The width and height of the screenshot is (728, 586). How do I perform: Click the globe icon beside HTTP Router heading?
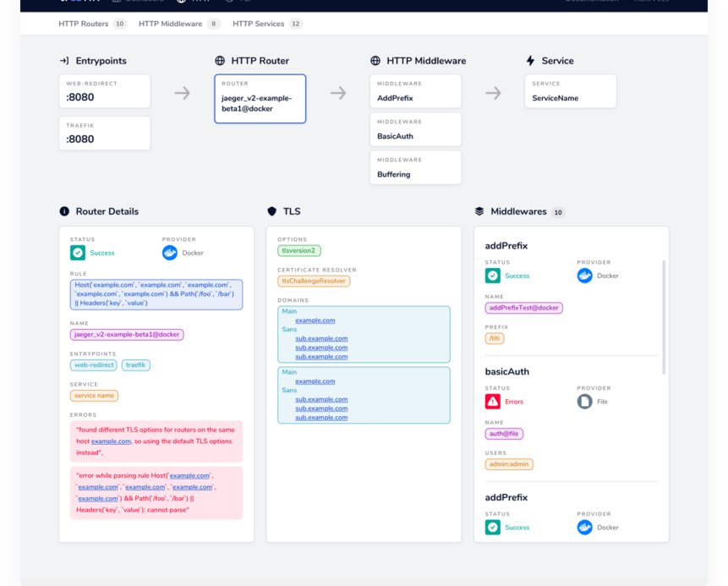[218, 60]
